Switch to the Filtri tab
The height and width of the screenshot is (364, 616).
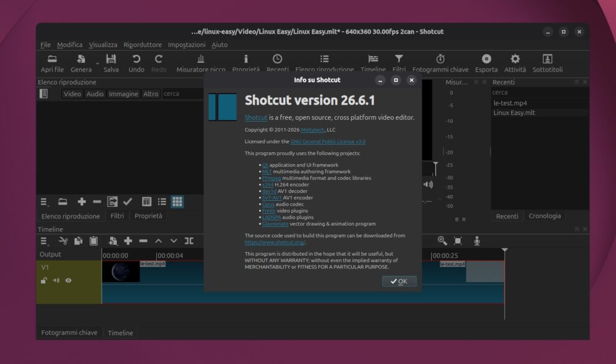pos(117,216)
